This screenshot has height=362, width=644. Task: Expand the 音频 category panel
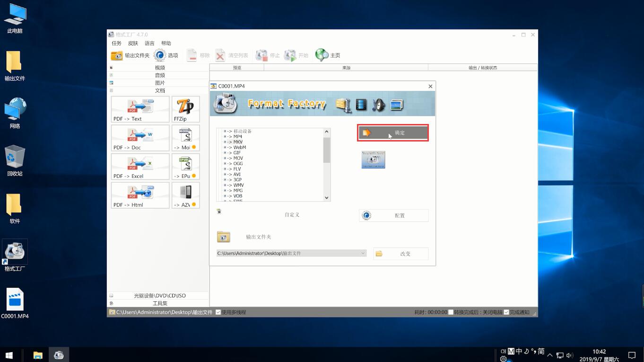159,75
